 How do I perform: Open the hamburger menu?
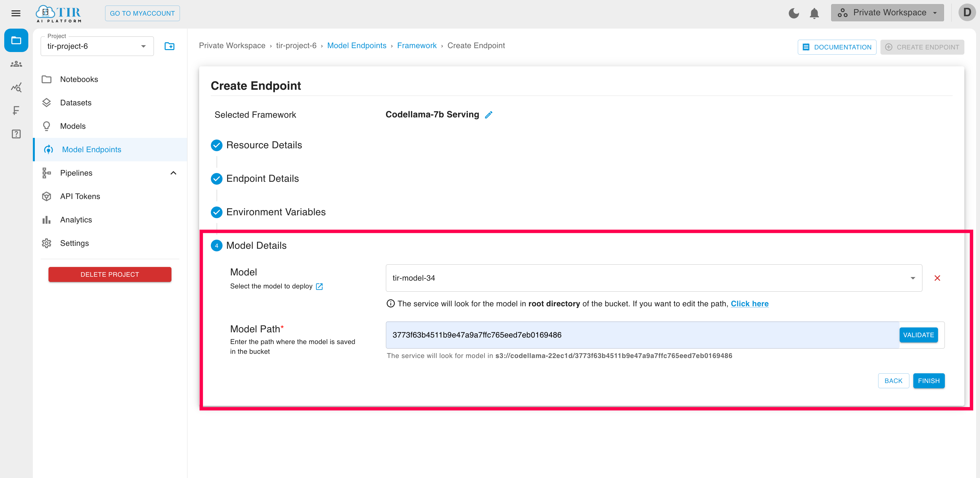pyautogui.click(x=16, y=13)
